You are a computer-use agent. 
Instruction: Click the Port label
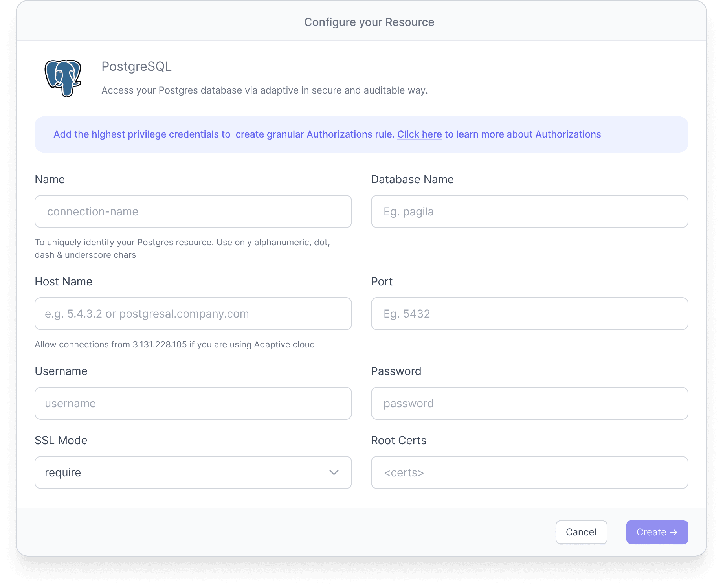coord(382,281)
